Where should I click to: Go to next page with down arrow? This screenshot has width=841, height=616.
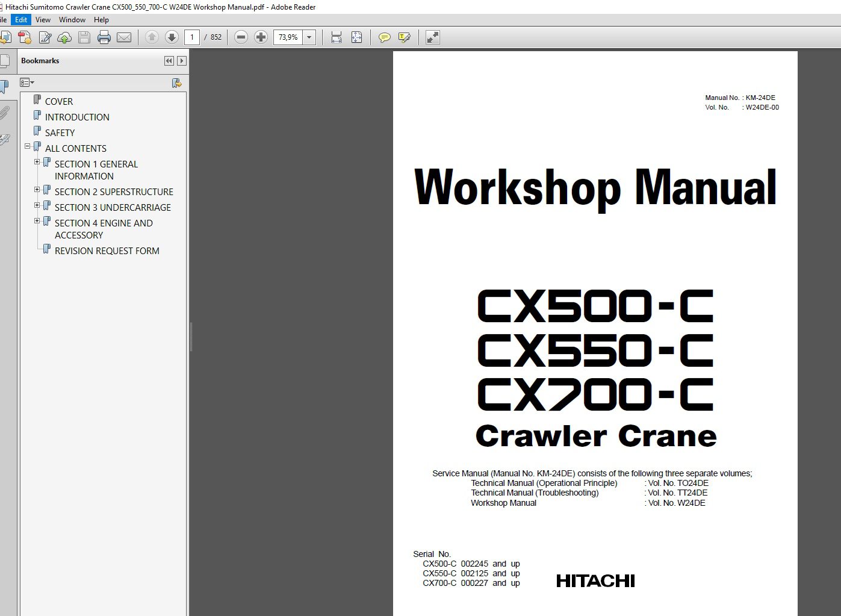point(172,37)
